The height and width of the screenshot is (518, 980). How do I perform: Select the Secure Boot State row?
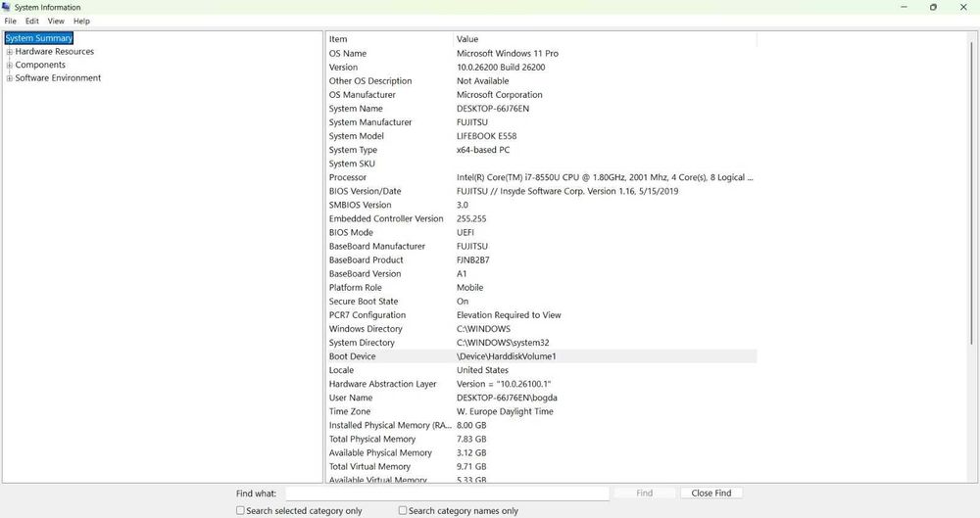541,301
